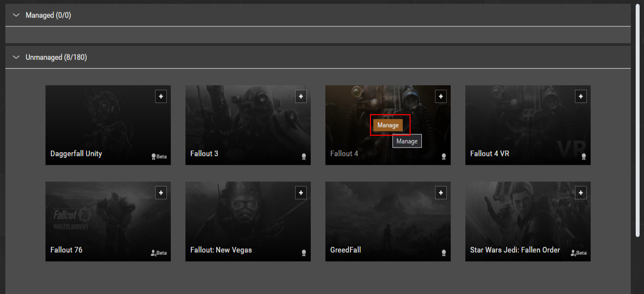This screenshot has width=644, height=294.
Task: Select the Fallout 3 game thumbnail
Action: pyautogui.click(x=248, y=125)
